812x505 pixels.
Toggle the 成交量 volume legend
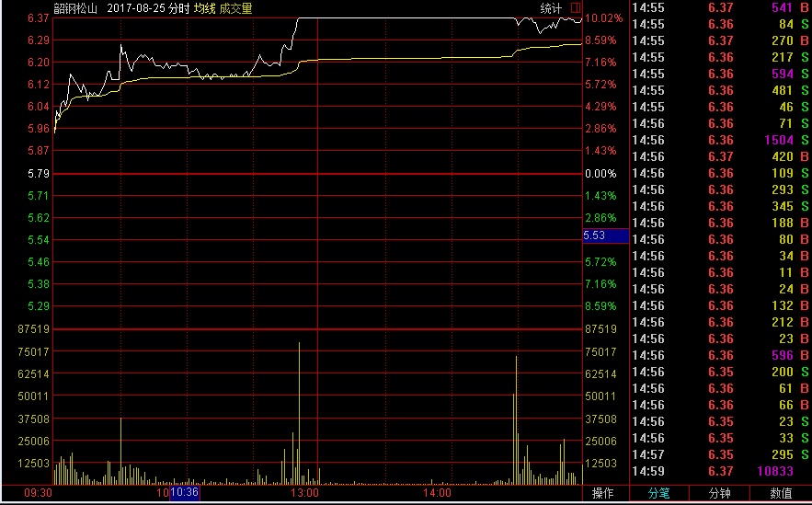(235, 8)
